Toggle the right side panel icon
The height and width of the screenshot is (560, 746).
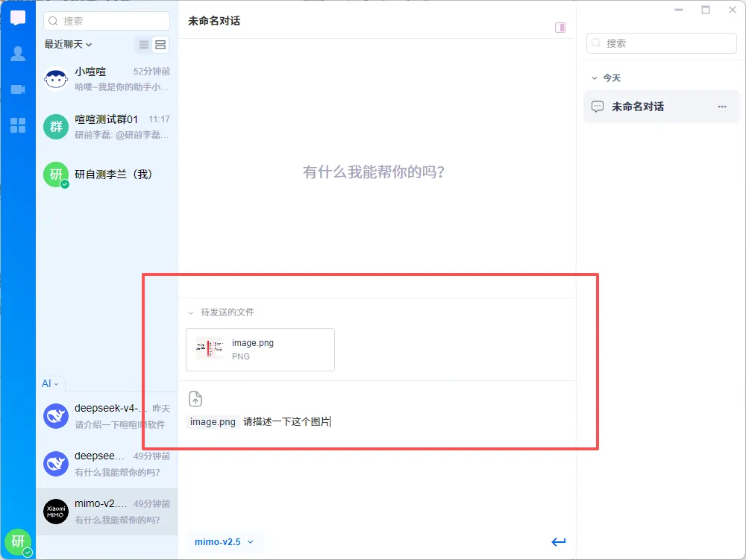[x=560, y=28]
